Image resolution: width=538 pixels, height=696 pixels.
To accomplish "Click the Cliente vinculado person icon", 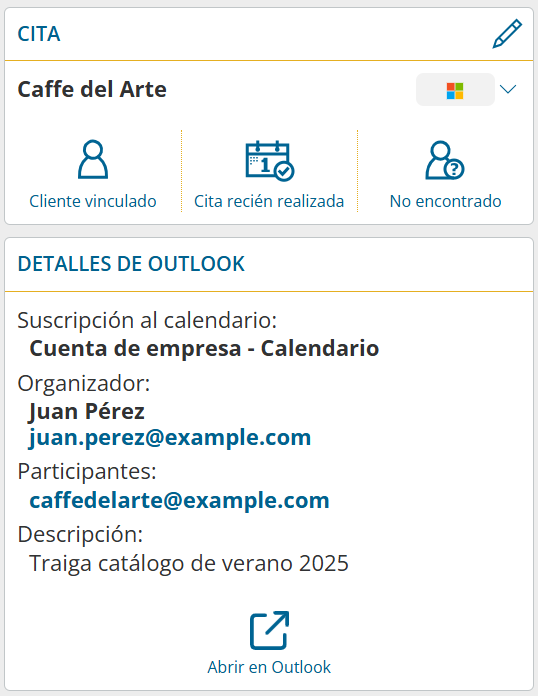I will [93, 159].
